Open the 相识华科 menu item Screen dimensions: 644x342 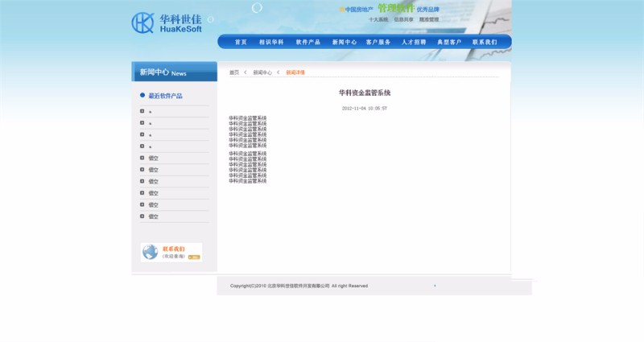[x=271, y=42]
